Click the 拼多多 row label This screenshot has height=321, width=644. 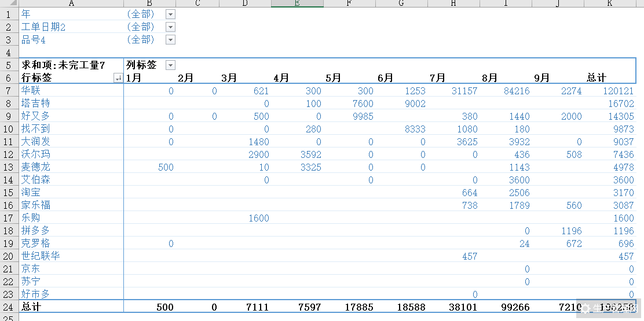36,230
